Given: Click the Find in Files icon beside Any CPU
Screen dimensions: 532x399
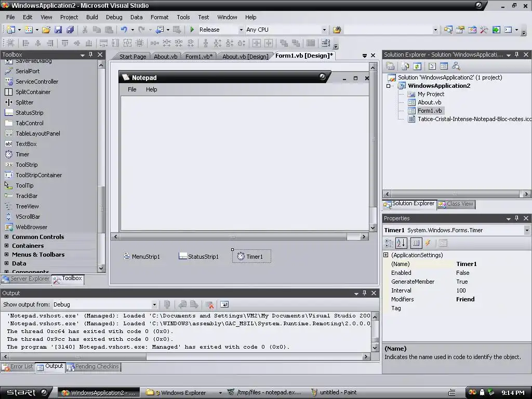Looking at the screenshot, I should 337,30.
